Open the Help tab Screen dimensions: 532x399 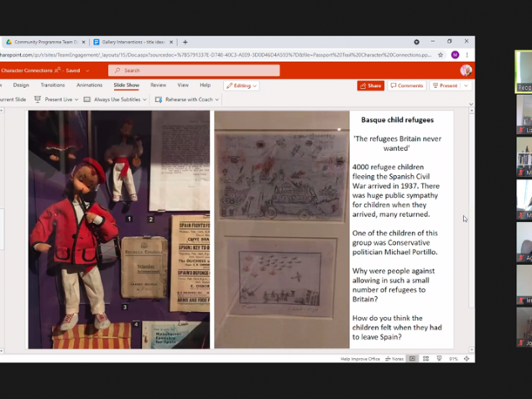(x=205, y=85)
